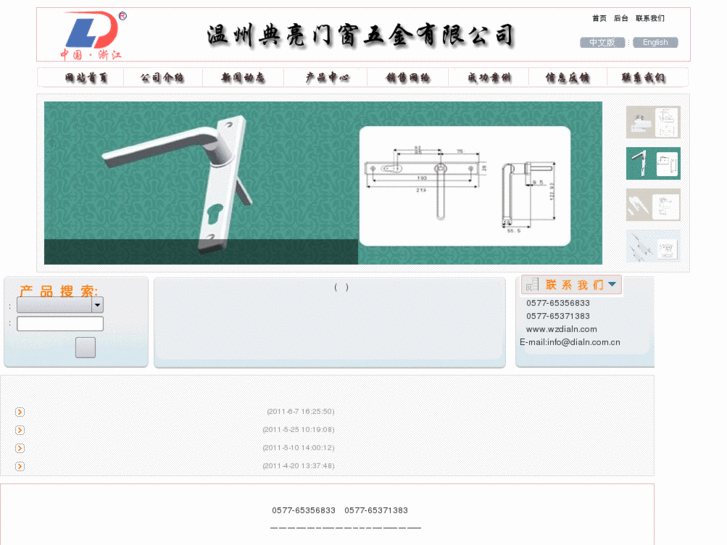Click the news timestamp 2011-5-25 10:19:08
Viewport: 727px width, 545px height.
click(299, 430)
